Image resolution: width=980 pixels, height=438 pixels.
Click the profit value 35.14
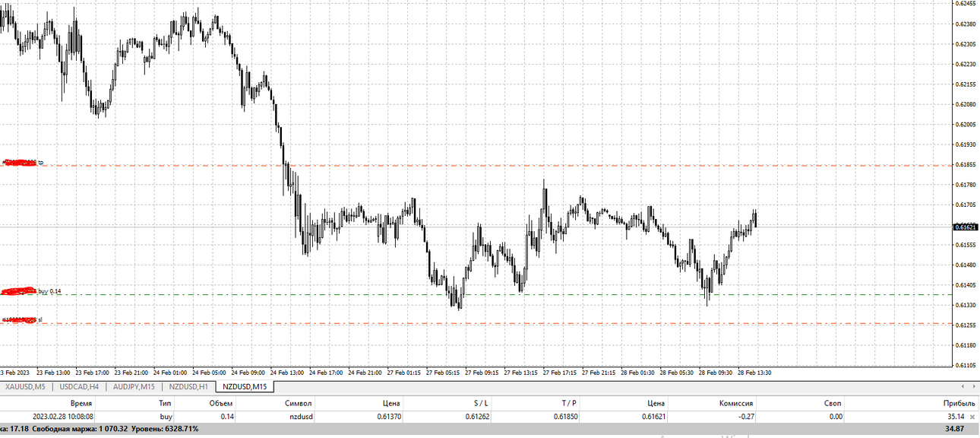tap(956, 417)
